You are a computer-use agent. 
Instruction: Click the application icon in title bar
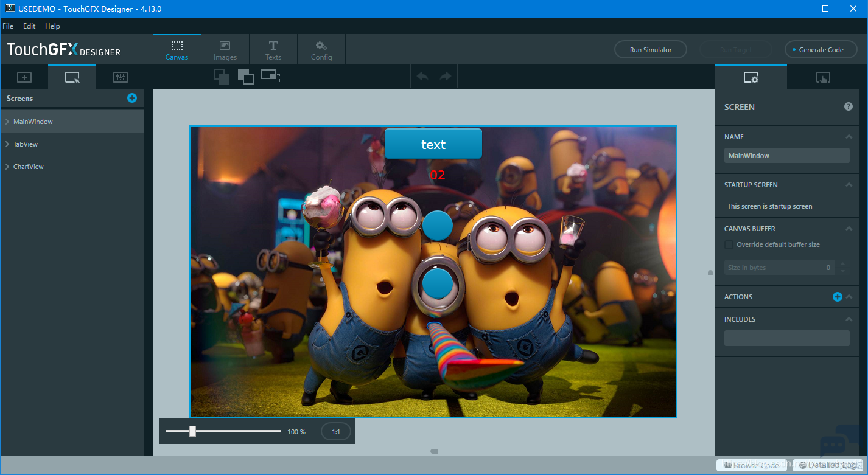[9, 9]
